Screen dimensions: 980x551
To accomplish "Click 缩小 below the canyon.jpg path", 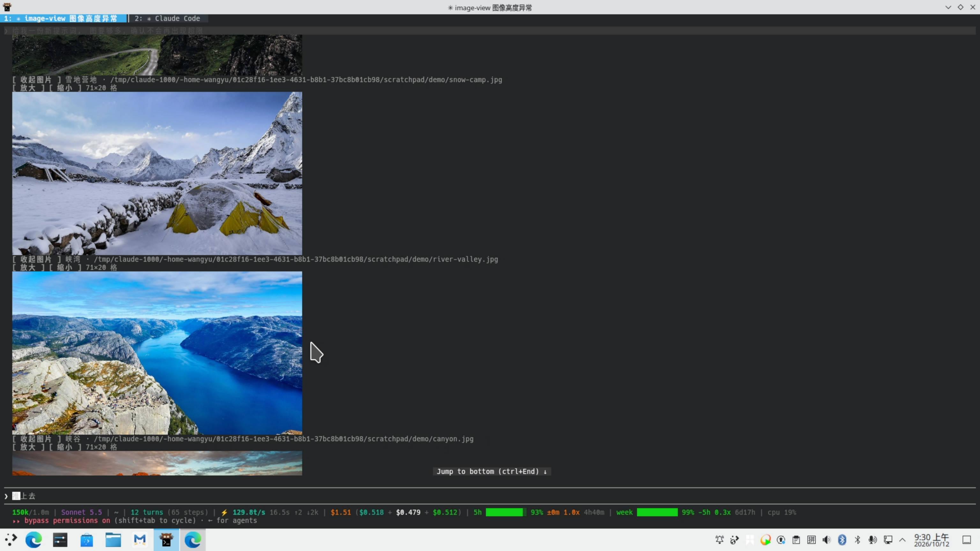I will (65, 447).
